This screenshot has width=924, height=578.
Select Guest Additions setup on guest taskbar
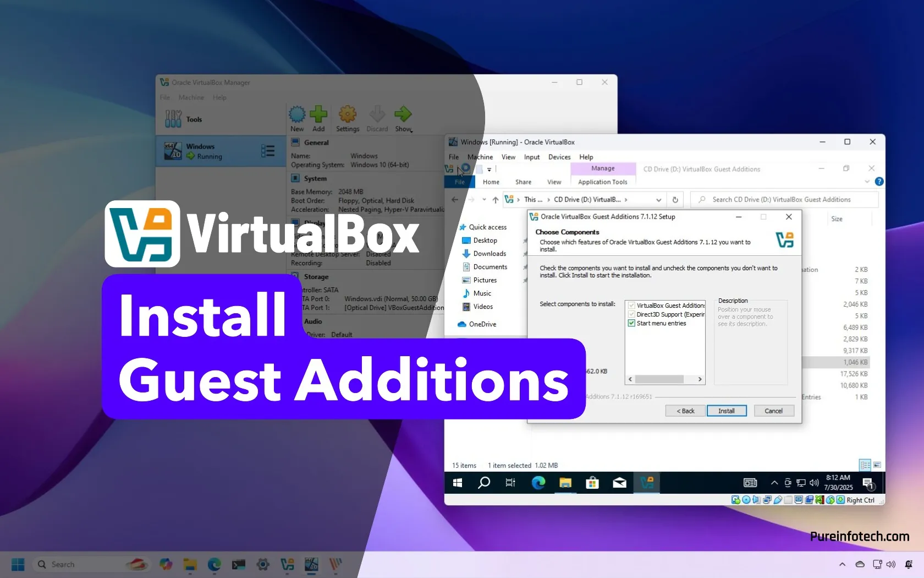pyautogui.click(x=647, y=483)
